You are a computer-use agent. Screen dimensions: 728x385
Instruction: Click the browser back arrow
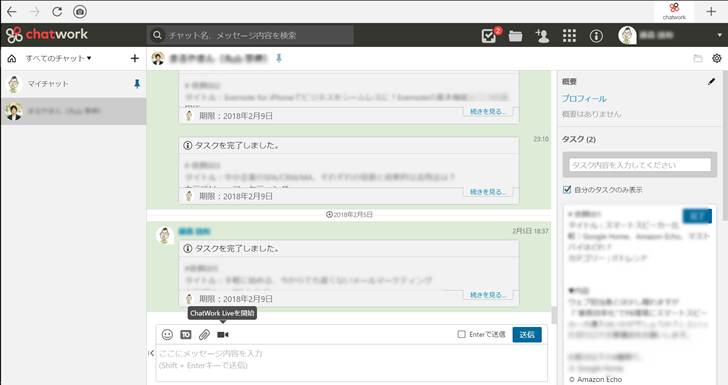12,12
